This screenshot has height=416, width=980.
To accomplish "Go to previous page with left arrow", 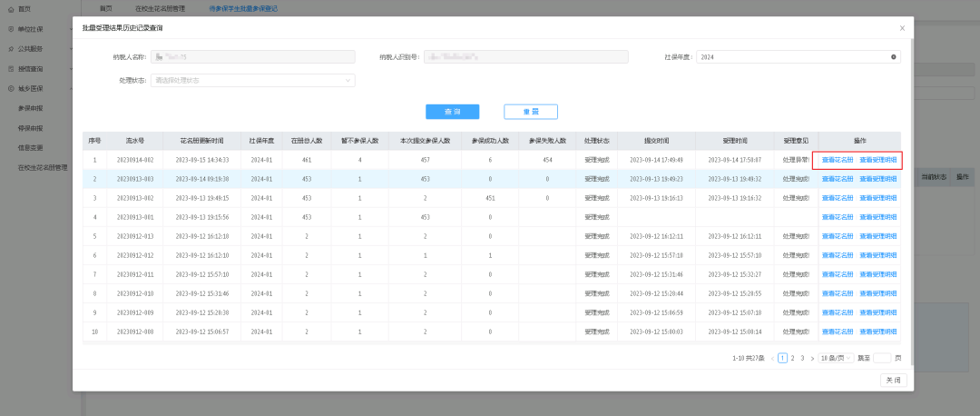I will point(772,359).
